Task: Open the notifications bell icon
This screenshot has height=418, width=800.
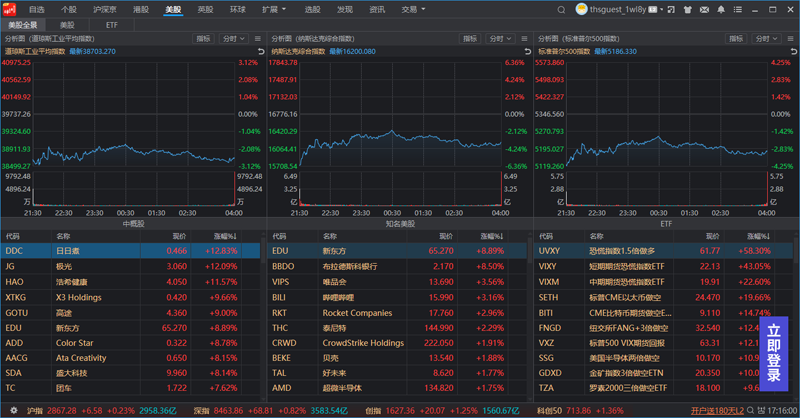Action: tap(721, 10)
